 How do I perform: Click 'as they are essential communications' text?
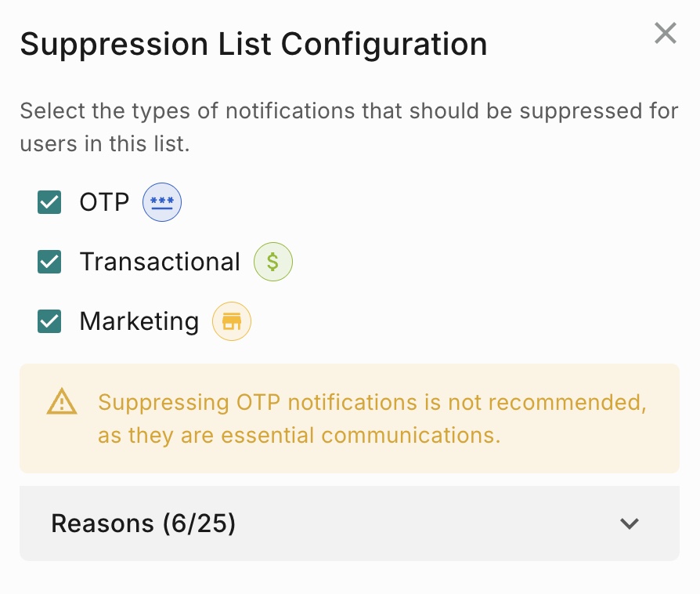(299, 436)
